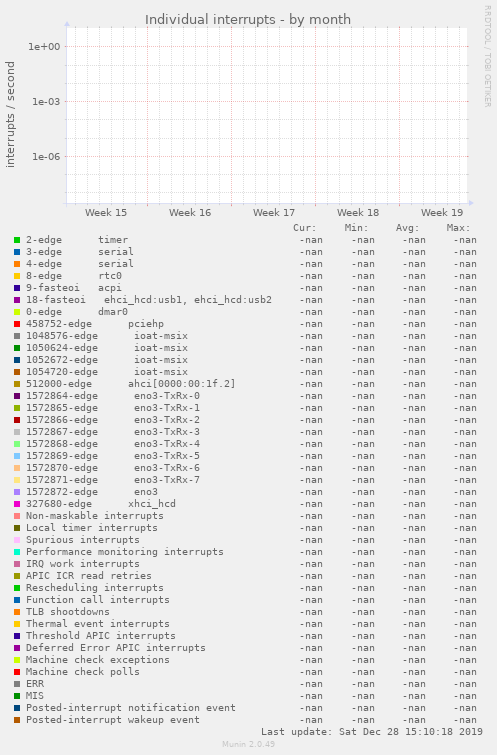Viewport: 497px width, 755px height.
Task: Click the blue 3-edge serial legend swatch
Action: click(x=17, y=252)
